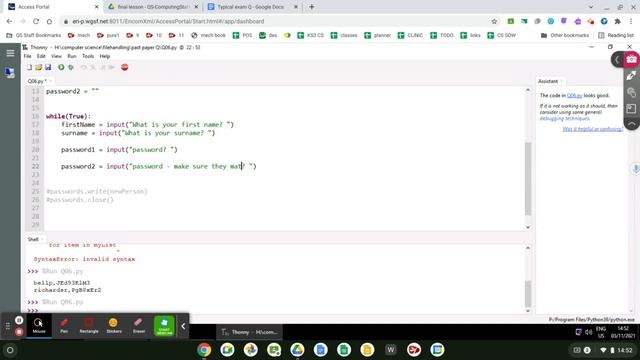The image size is (640, 360).
Task: Stop the program with the red stop icon
Action: coord(124,67)
